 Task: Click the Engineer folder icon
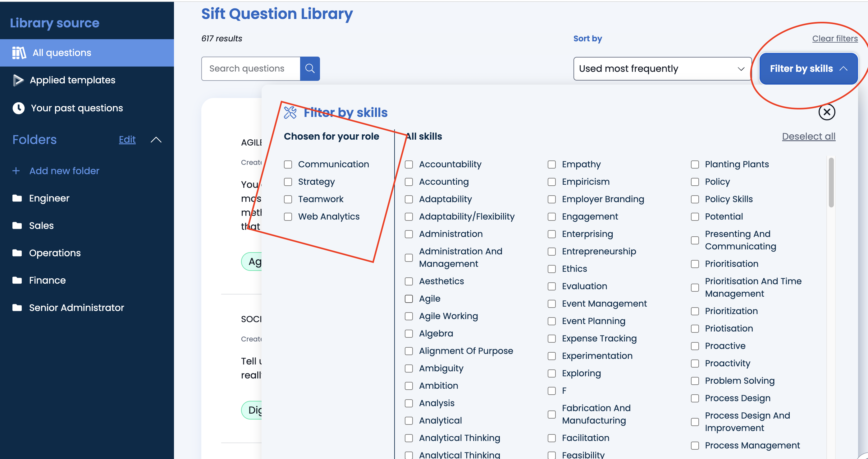click(x=17, y=198)
